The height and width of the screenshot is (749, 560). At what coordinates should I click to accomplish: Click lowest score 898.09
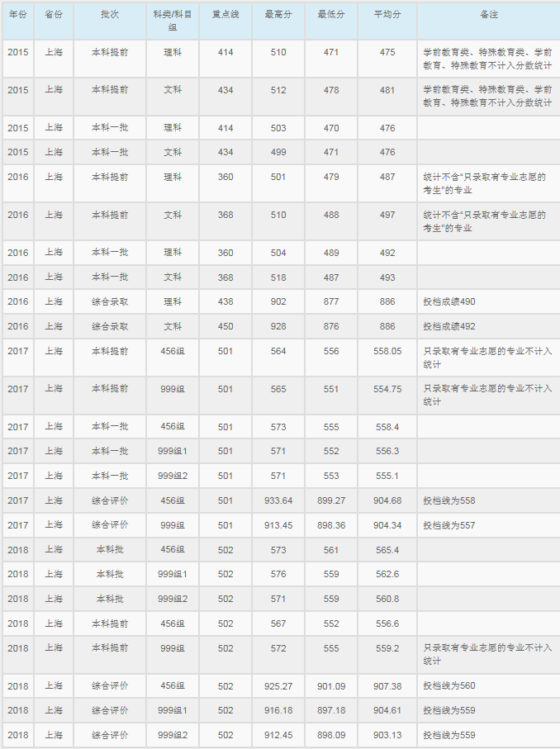point(331,736)
